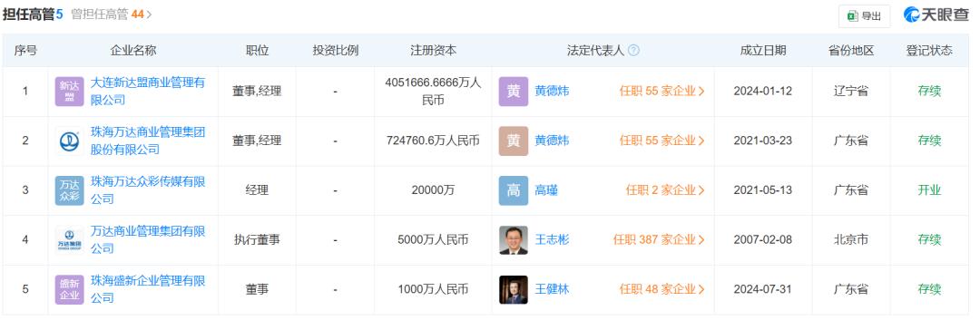Open 大连新达盟商业管理有限公司 company link

coord(148,92)
